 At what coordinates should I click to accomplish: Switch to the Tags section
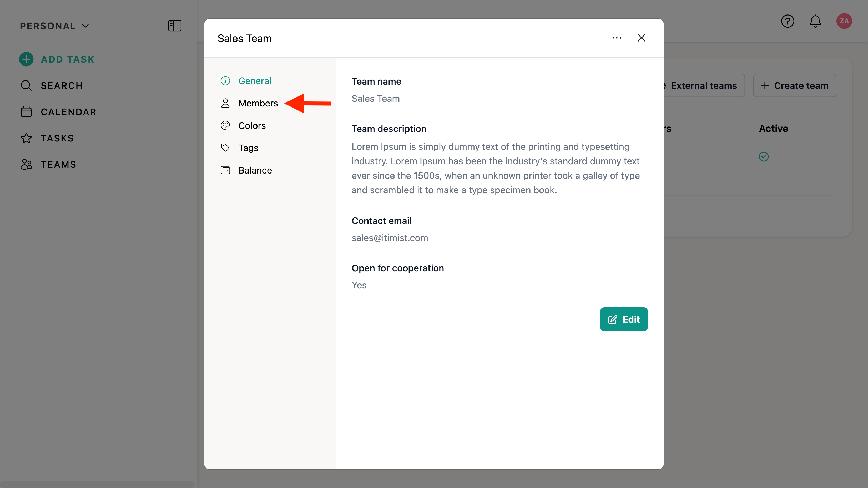tap(248, 148)
